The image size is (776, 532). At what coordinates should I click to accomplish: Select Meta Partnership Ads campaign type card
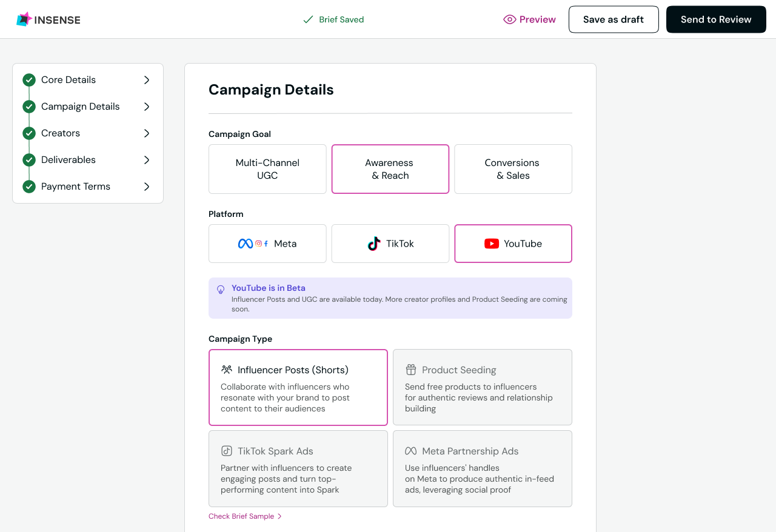click(x=483, y=468)
